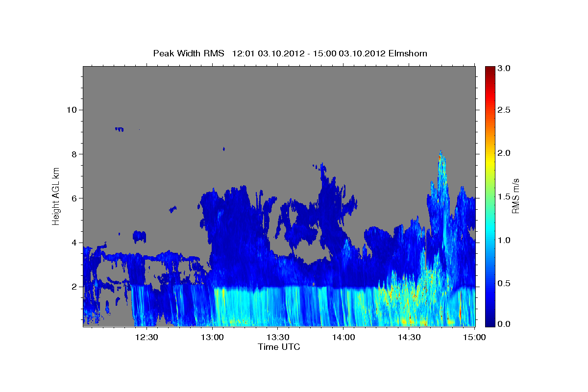588x392 pixels.
Task: Click the 'Height AGL km' axis label
Action: point(56,196)
